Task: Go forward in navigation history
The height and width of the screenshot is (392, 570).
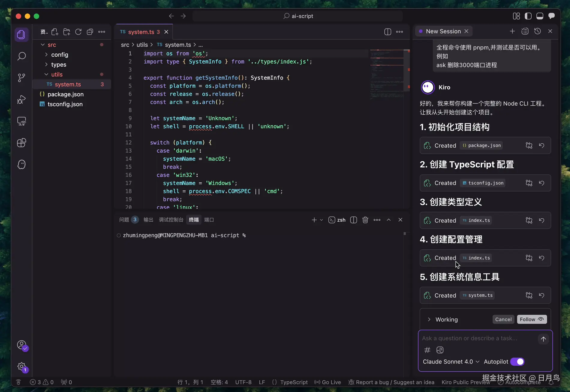Action: click(183, 16)
